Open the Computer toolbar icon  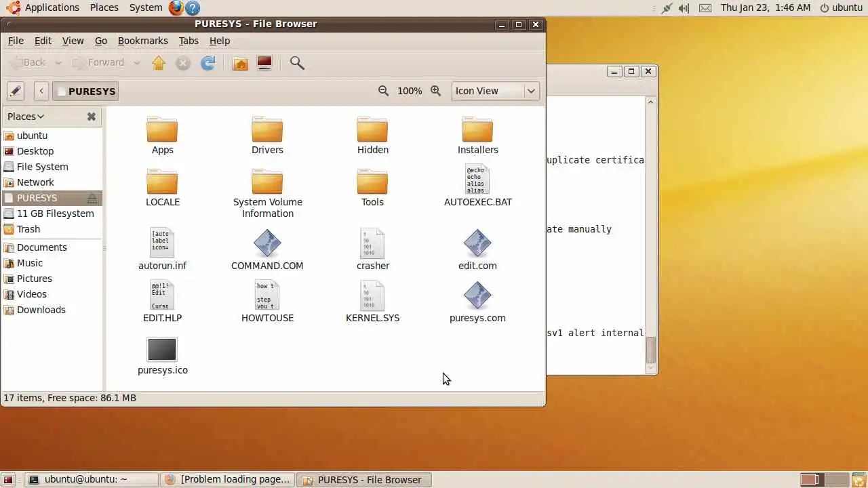point(264,63)
